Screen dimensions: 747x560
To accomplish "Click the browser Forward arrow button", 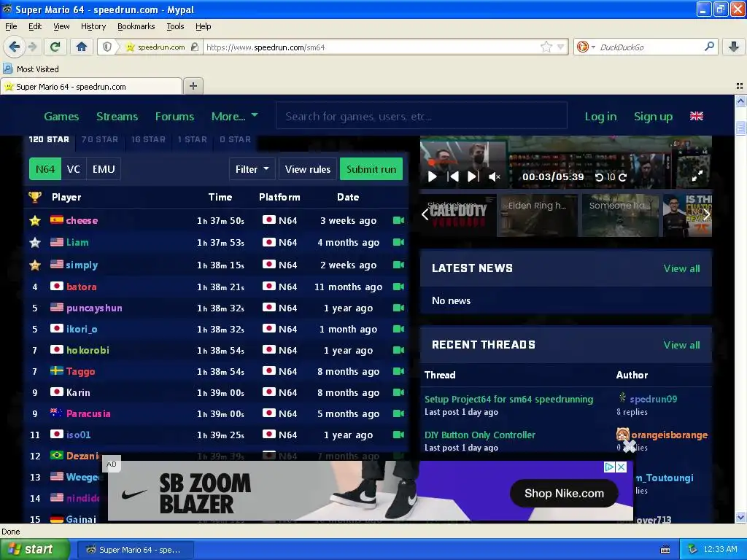I will [32, 47].
